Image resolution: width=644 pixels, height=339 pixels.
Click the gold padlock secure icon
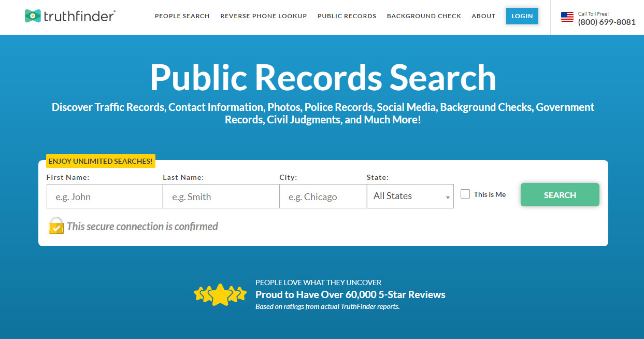point(56,226)
